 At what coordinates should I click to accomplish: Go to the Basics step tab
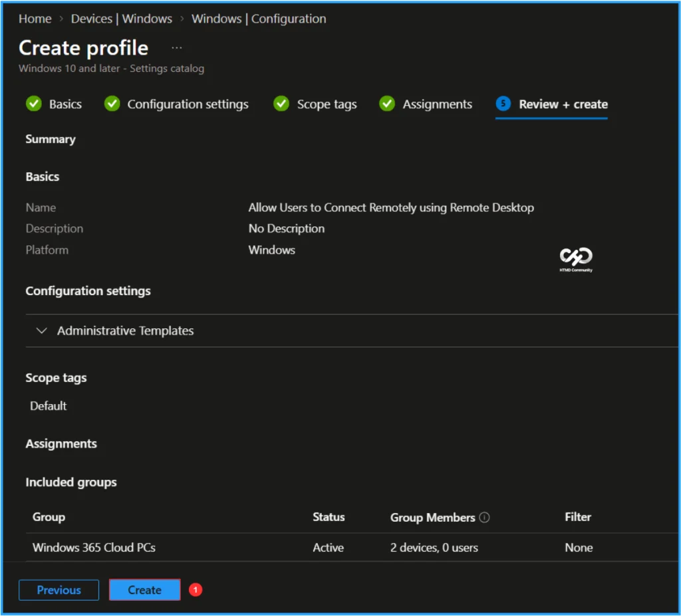click(54, 104)
